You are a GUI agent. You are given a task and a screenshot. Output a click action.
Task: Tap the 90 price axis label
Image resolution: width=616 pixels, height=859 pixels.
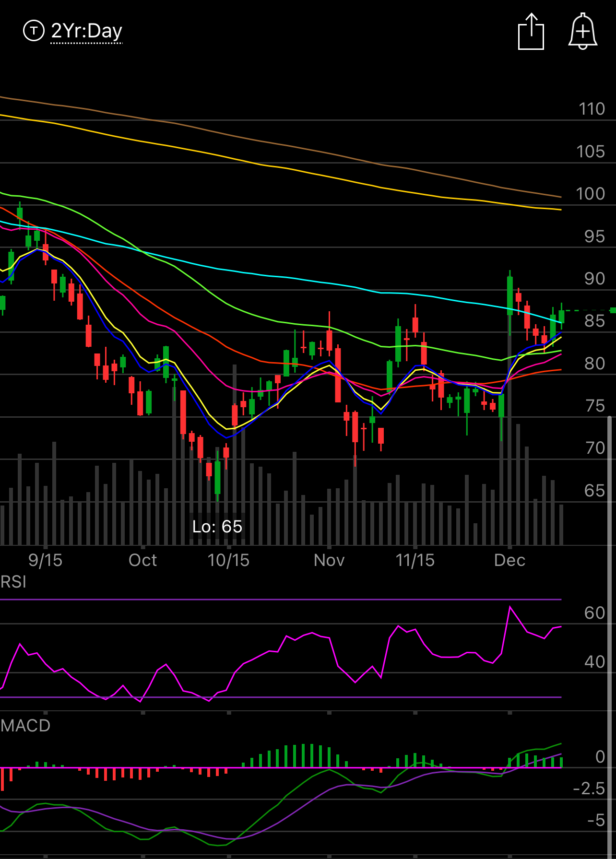coord(594,279)
